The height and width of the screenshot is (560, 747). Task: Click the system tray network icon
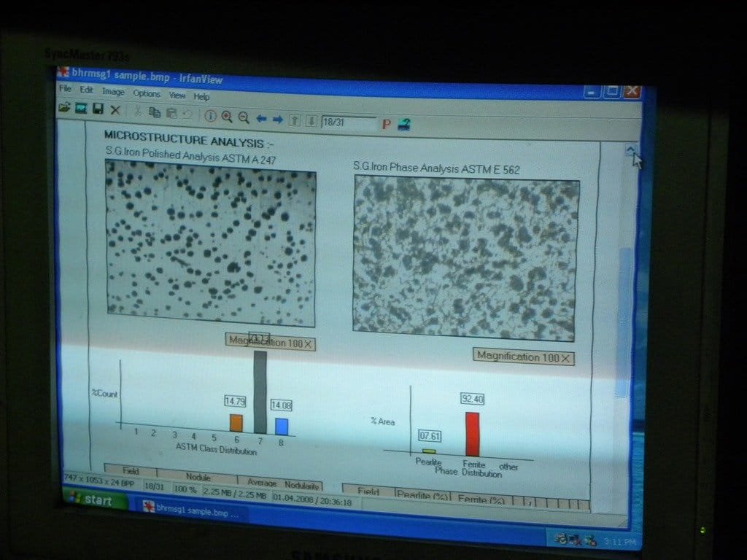576,540
